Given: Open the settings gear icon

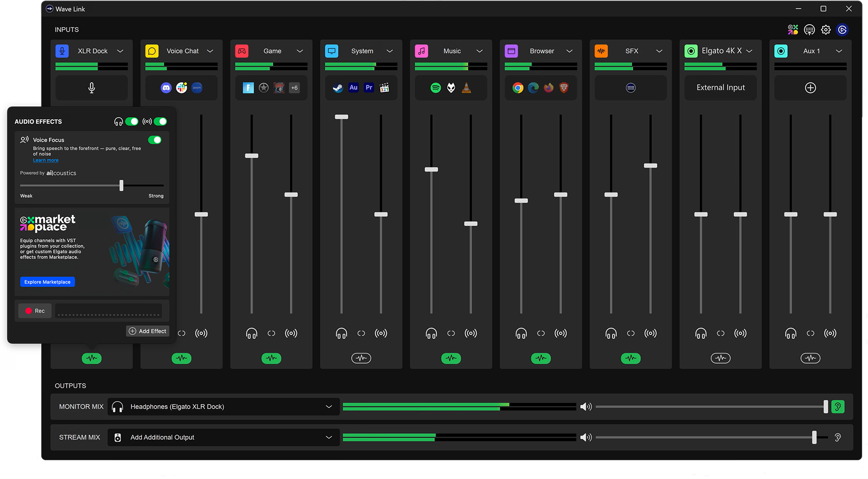Looking at the screenshot, I should [x=826, y=30].
